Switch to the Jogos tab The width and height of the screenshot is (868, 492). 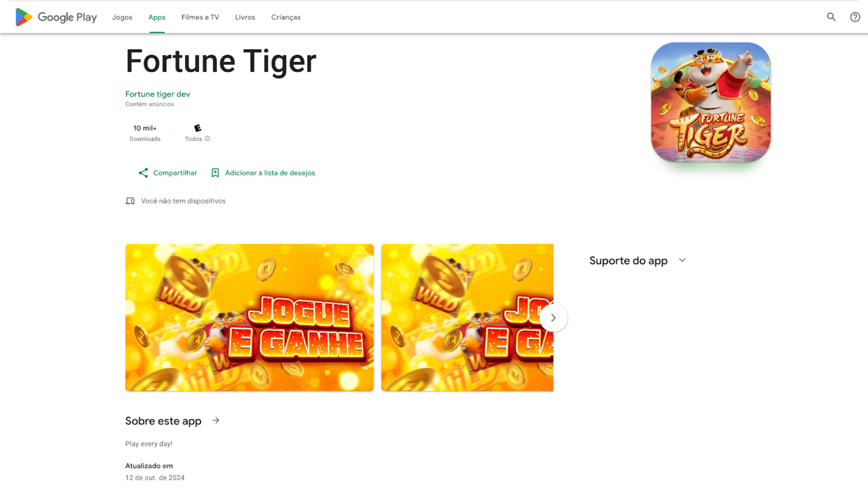click(x=122, y=17)
